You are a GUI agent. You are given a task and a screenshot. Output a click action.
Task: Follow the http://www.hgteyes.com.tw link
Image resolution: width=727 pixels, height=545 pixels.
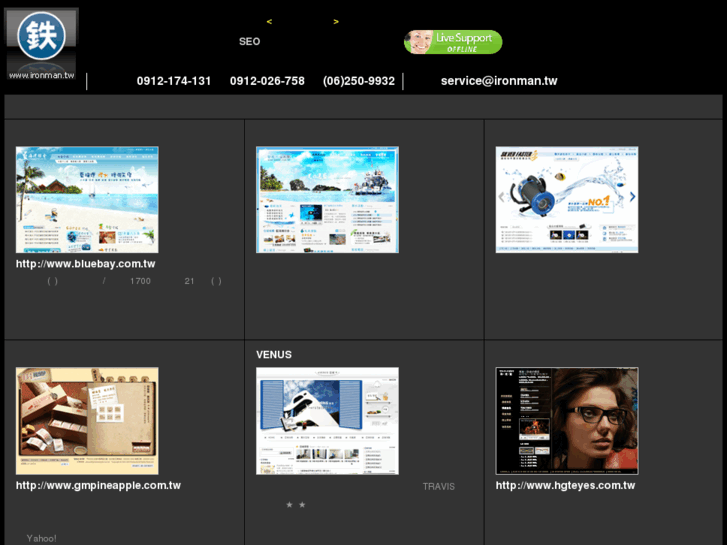point(565,486)
